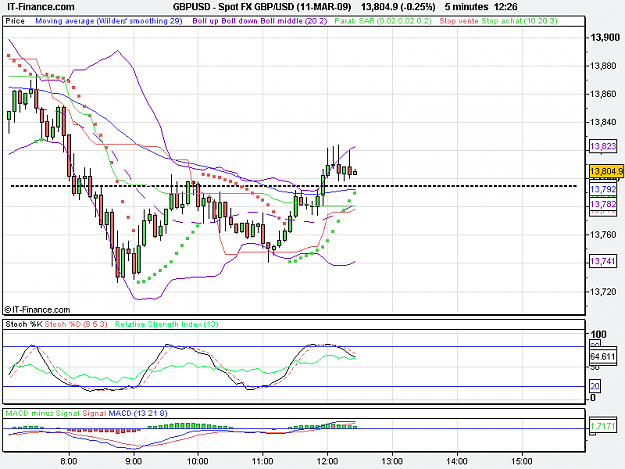625x469 pixels.
Task: Select the Boll up Boll down Boll middle legend
Action: click(x=259, y=21)
